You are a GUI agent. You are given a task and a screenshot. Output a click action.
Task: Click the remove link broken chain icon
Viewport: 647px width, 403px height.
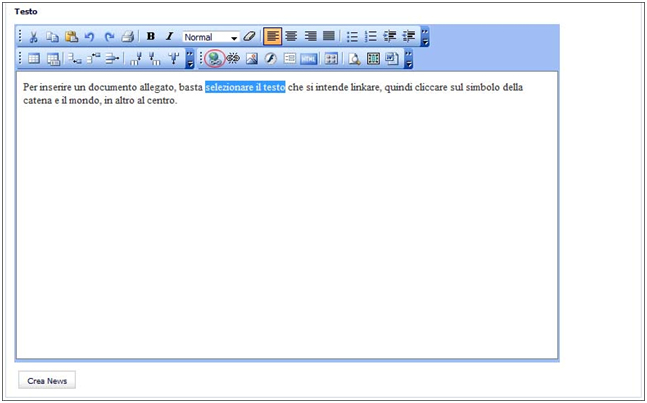[x=233, y=59]
